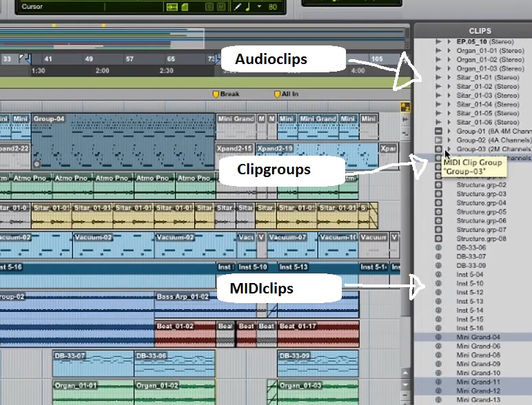Select Mini Grand-12 in clip list
The image size is (532, 405).
[x=478, y=391]
